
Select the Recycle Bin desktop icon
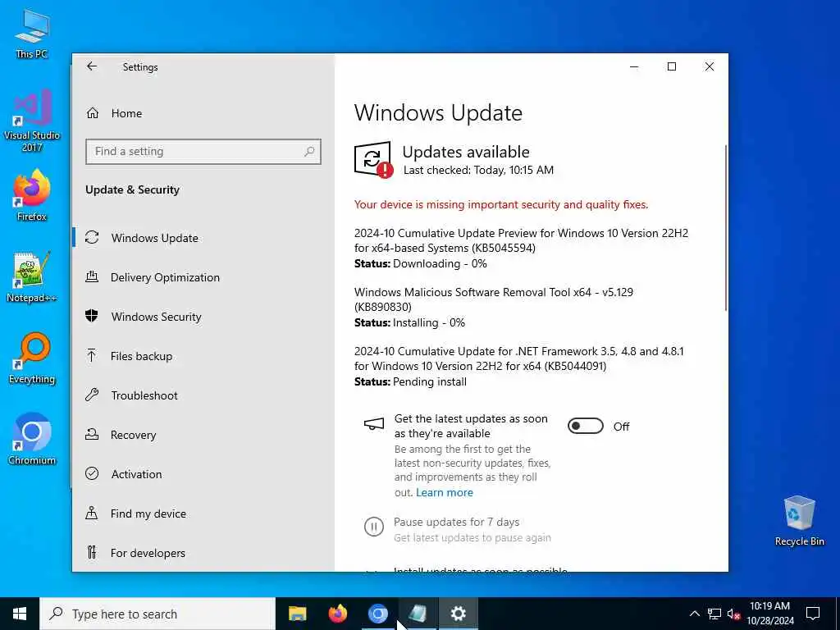point(799,521)
